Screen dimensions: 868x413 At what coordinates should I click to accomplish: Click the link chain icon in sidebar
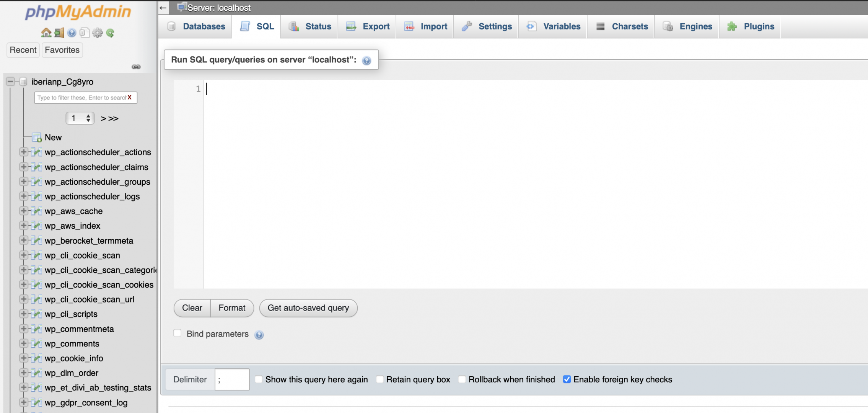pyautogui.click(x=136, y=67)
